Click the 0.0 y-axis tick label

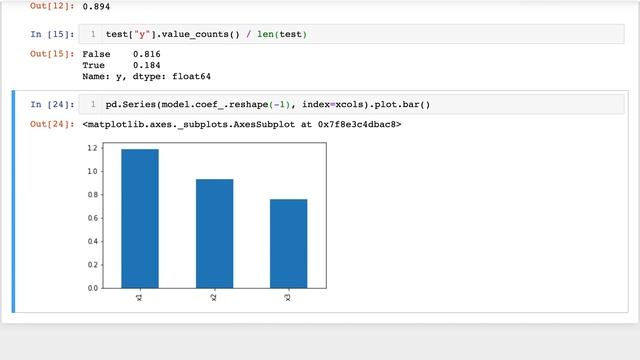(93, 288)
